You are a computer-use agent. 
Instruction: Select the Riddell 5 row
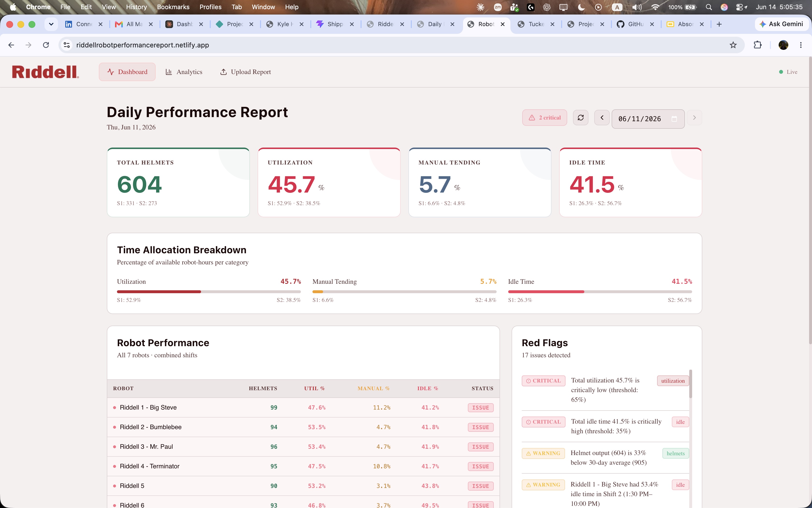[303, 486]
